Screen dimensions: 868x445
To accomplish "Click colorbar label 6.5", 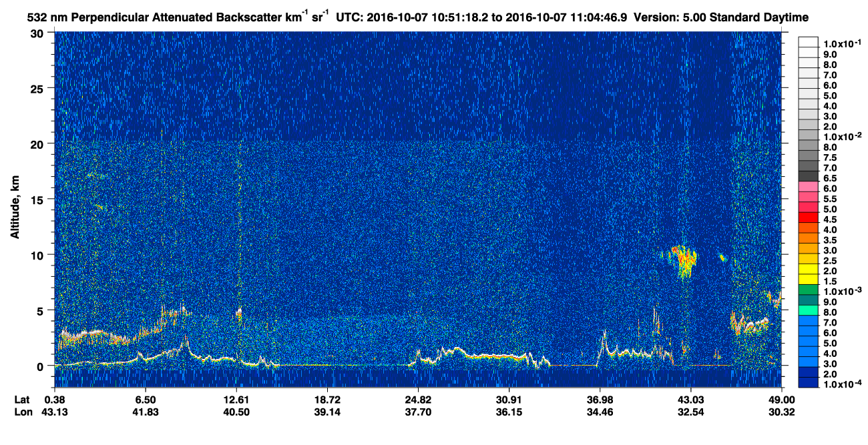I will click(x=831, y=178).
